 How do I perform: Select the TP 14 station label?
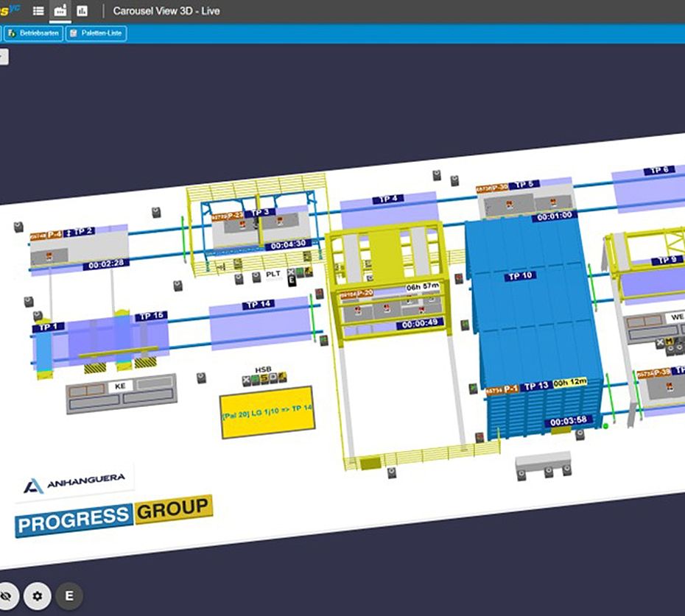[x=259, y=304]
